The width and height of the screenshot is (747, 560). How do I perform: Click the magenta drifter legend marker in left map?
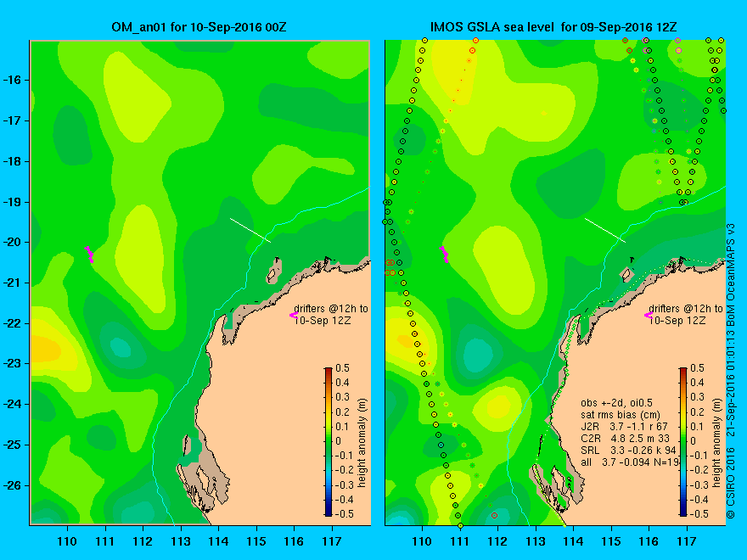pyautogui.click(x=293, y=315)
